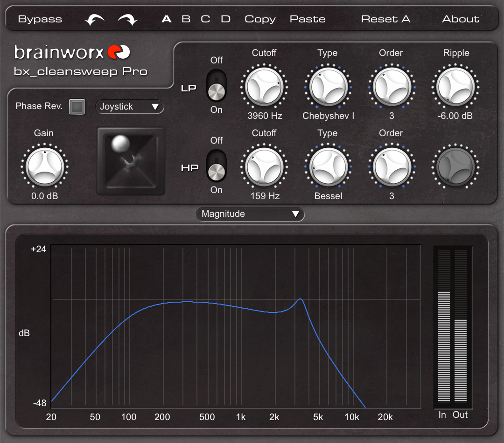Open the Magnitude display dropdown
This screenshot has height=443, width=504.
tap(250, 214)
